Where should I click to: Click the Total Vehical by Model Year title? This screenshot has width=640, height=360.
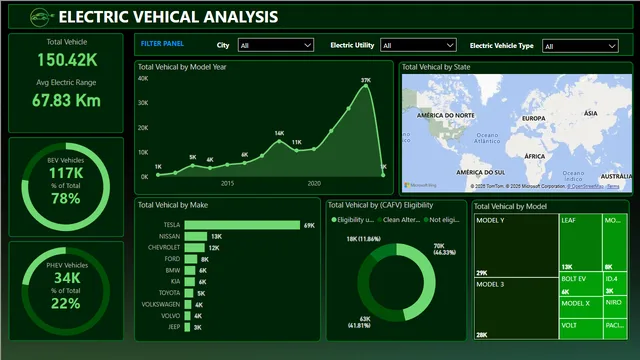coord(182,67)
